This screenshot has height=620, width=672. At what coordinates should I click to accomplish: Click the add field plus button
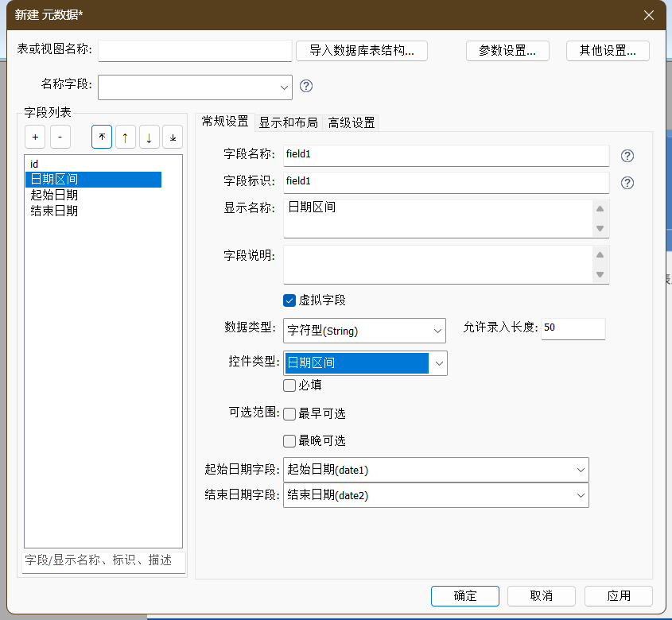pyautogui.click(x=35, y=138)
